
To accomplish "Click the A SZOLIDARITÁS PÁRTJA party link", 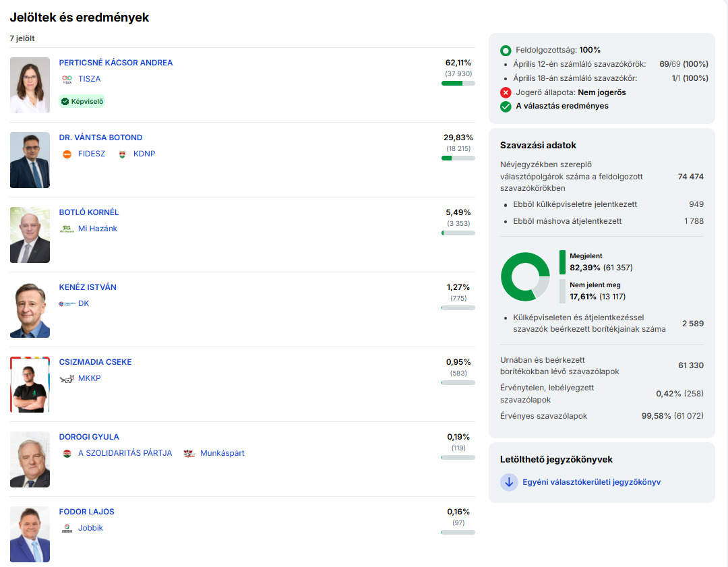I will 125,453.
